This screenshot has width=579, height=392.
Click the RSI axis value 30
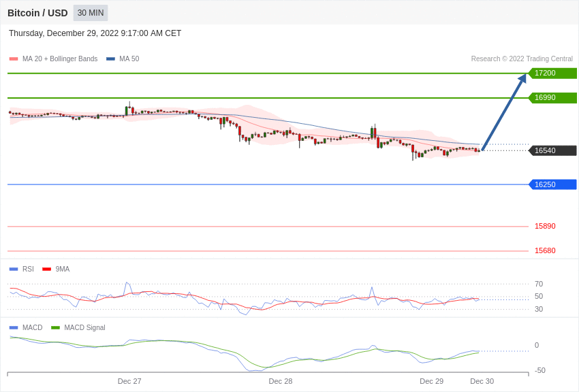[539, 309]
